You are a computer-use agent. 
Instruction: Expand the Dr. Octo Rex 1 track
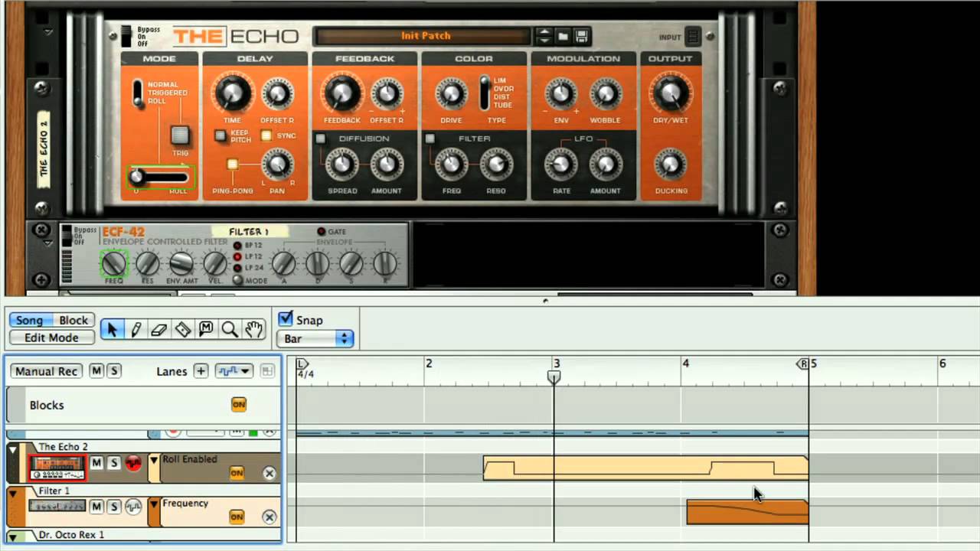(13, 536)
